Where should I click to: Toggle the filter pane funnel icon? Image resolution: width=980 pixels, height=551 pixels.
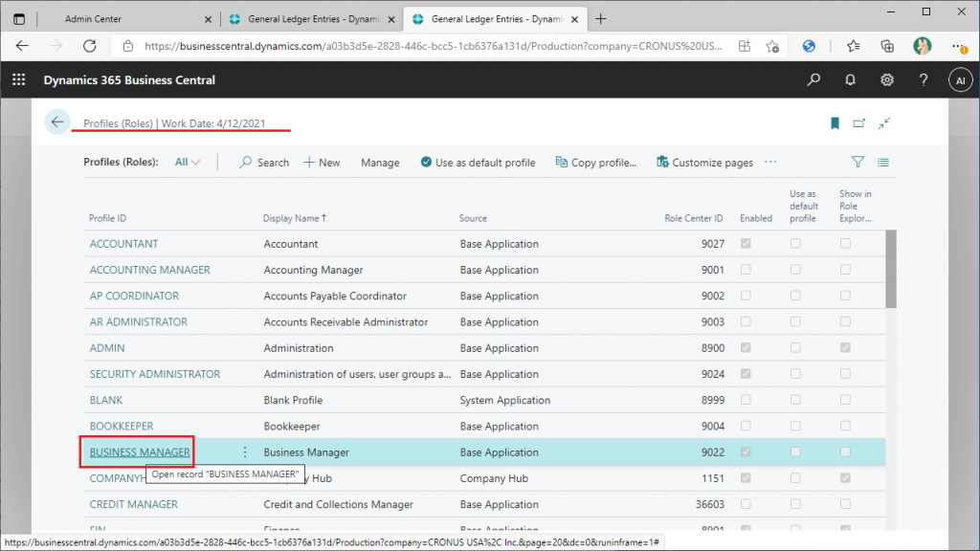(x=857, y=163)
